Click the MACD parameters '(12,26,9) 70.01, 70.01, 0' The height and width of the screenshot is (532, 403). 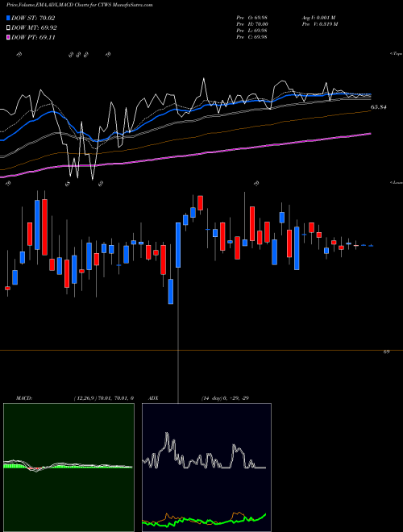[103, 398]
